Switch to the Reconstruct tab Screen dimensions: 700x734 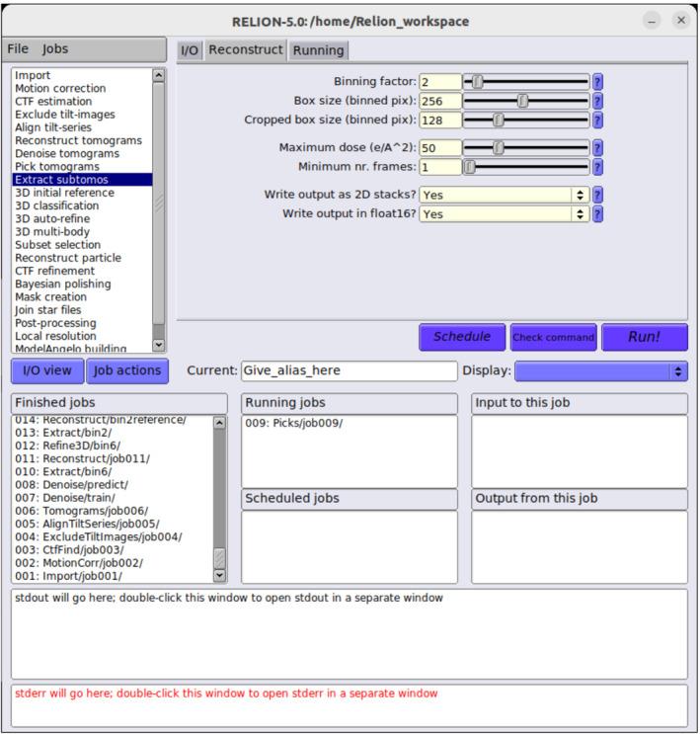point(246,49)
